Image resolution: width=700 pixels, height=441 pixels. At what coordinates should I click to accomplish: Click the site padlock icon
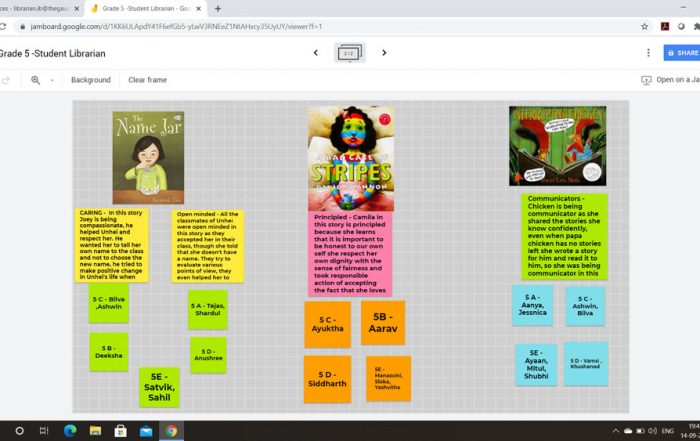click(x=22, y=26)
